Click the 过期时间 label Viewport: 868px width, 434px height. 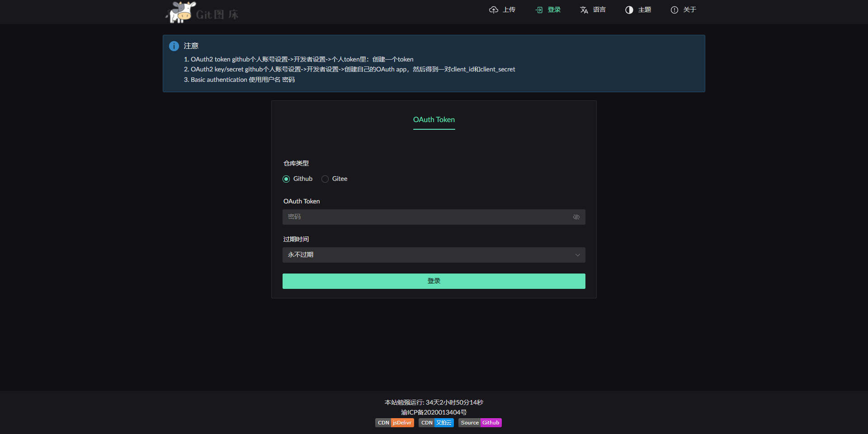coord(296,239)
